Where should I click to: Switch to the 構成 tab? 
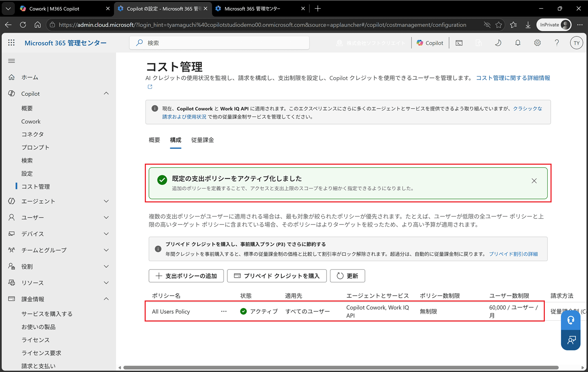pos(176,140)
